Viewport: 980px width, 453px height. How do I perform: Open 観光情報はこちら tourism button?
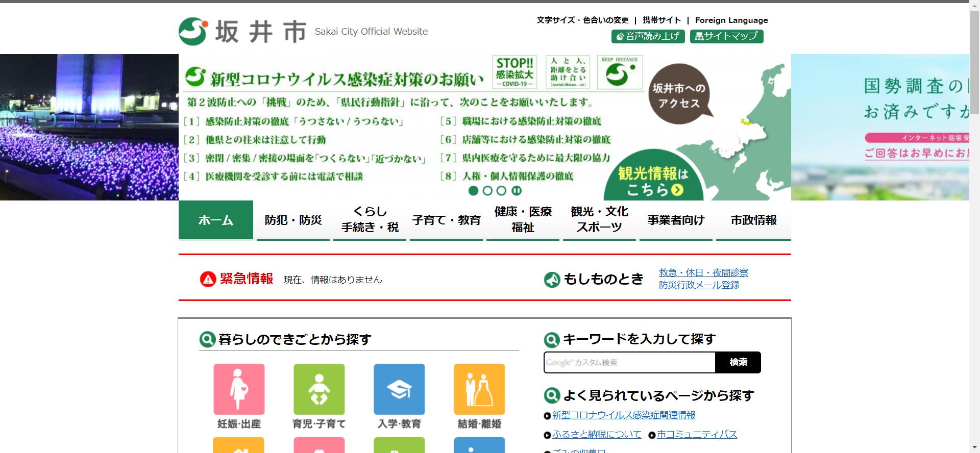(654, 176)
